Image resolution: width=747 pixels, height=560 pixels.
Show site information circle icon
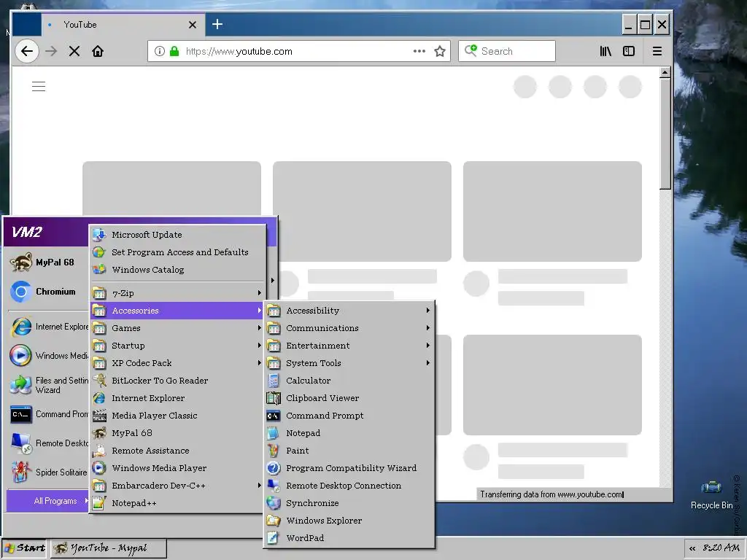click(160, 51)
